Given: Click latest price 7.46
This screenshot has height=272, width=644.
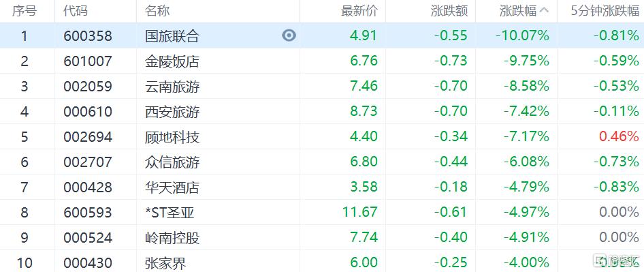Looking at the screenshot, I should tap(364, 87).
